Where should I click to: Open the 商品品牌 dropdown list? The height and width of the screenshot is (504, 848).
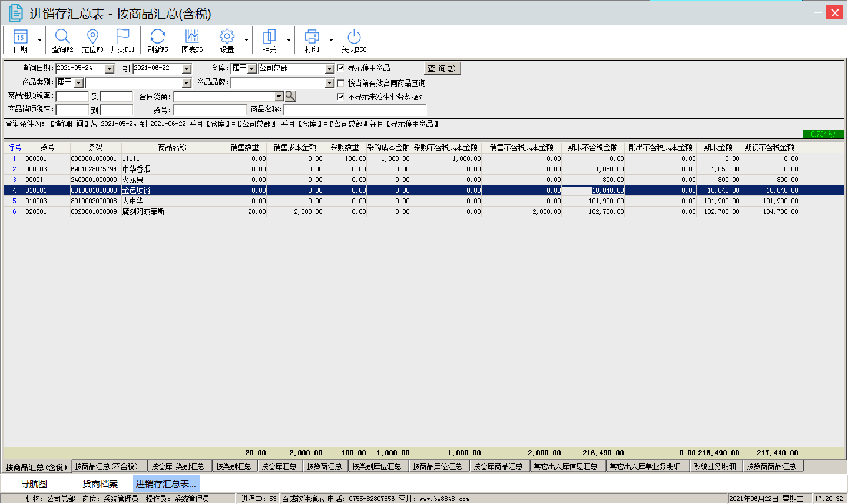coord(330,83)
